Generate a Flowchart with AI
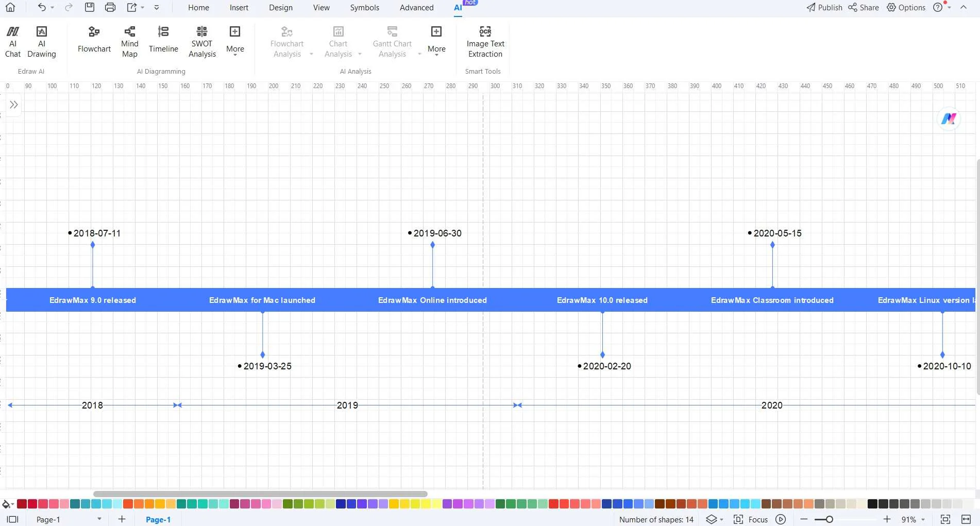Screen dimensions: 980x526 pos(94,40)
